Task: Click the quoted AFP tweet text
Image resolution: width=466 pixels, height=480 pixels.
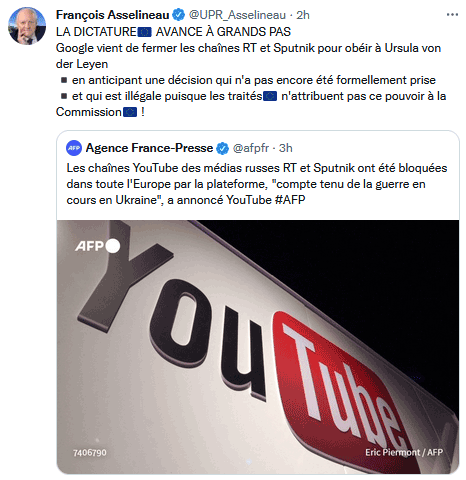Action: 257,184
